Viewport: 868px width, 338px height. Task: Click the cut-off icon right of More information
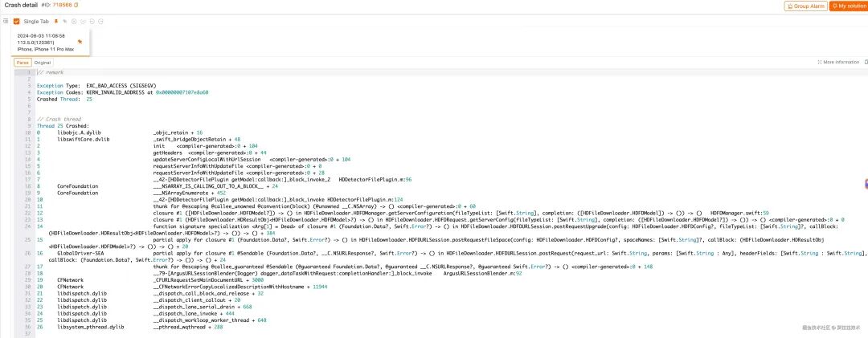click(x=866, y=63)
